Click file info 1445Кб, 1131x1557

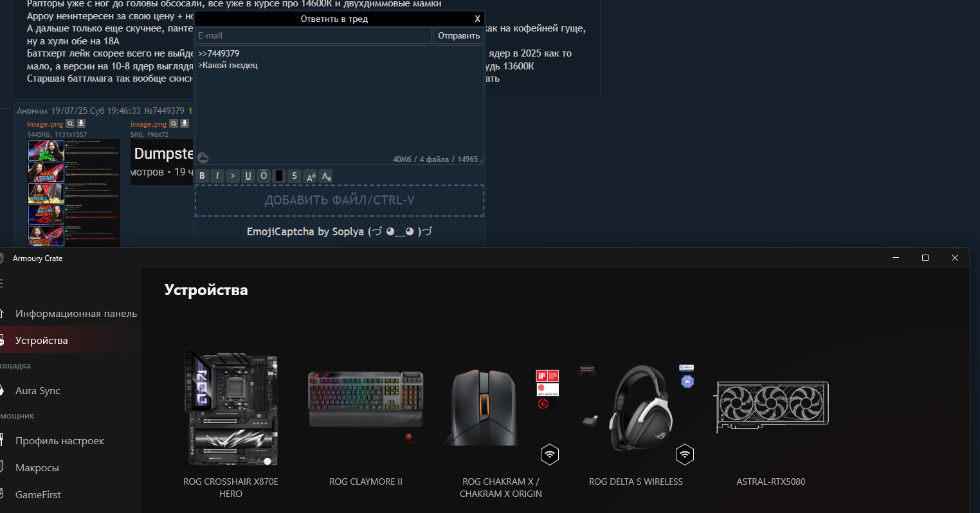57,134
